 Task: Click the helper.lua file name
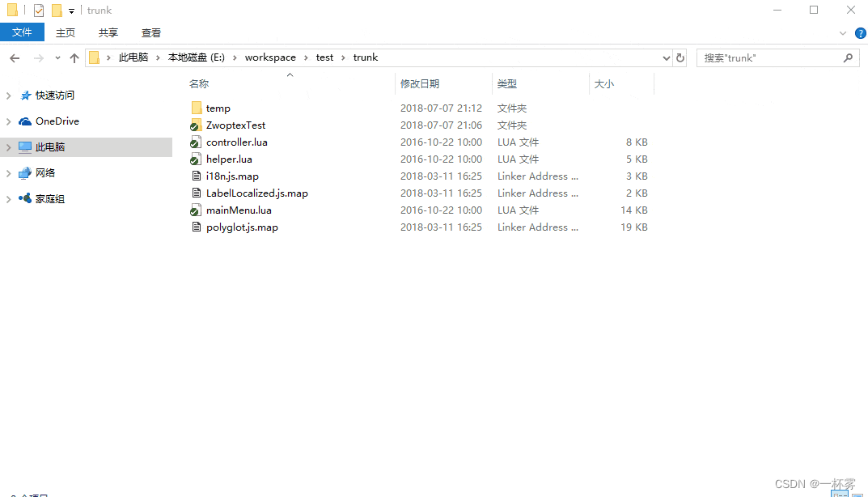(x=229, y=159)
